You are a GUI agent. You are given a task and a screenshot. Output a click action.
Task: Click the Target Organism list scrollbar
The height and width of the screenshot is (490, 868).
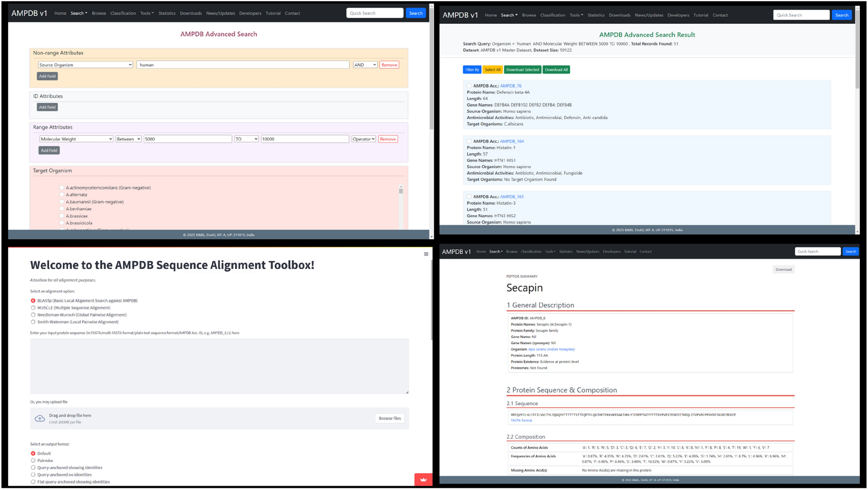pyautogui.click(x=401, y=191)
